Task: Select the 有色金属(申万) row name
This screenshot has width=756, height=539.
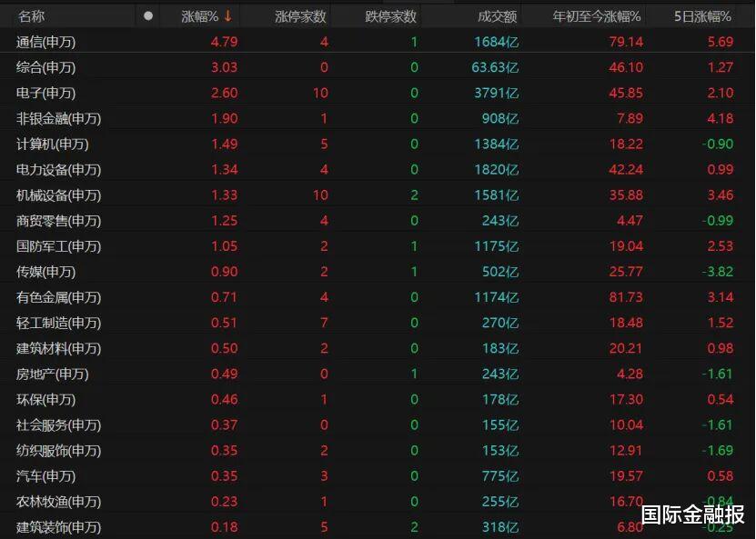Action: (x=58, y=297)
